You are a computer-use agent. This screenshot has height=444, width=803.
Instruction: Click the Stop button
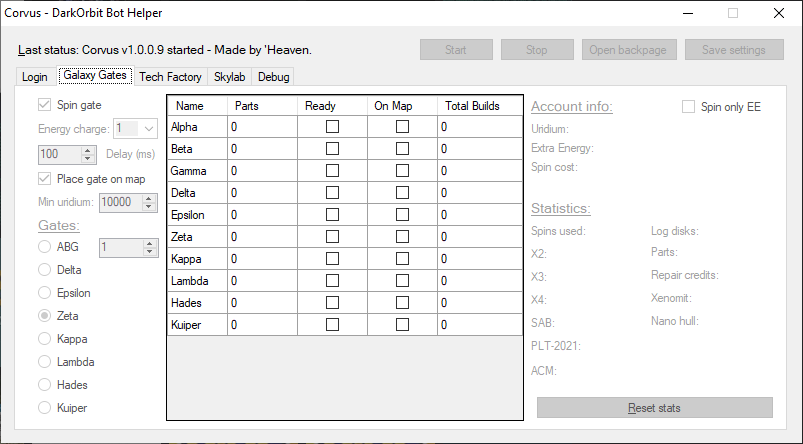[537, 50]
